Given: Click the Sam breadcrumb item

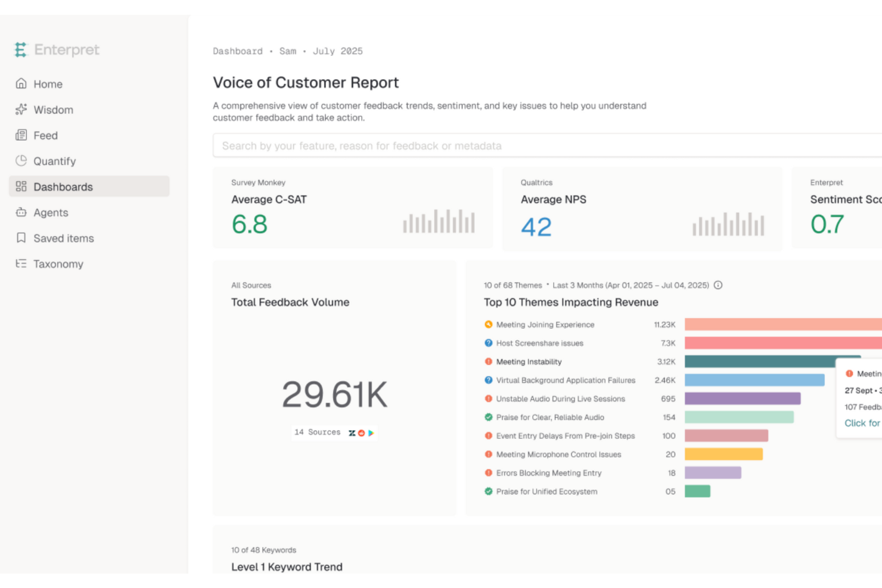Looking at the screenshot, I should (x=288, y=51).
